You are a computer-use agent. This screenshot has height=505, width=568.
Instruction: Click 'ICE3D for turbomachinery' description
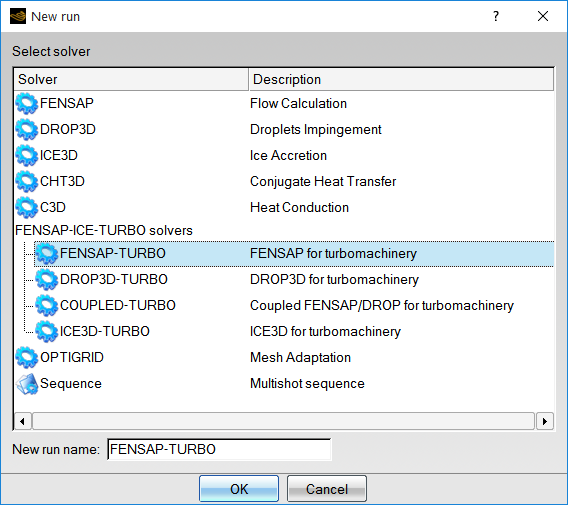click(x=325, y=331)
